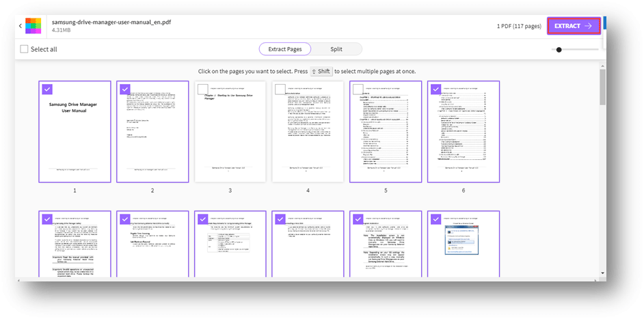The height and width of the screenshot is (319, 644).
Task: Adjust the thumbnail zoom slider handle
Action: click(559, 50)
